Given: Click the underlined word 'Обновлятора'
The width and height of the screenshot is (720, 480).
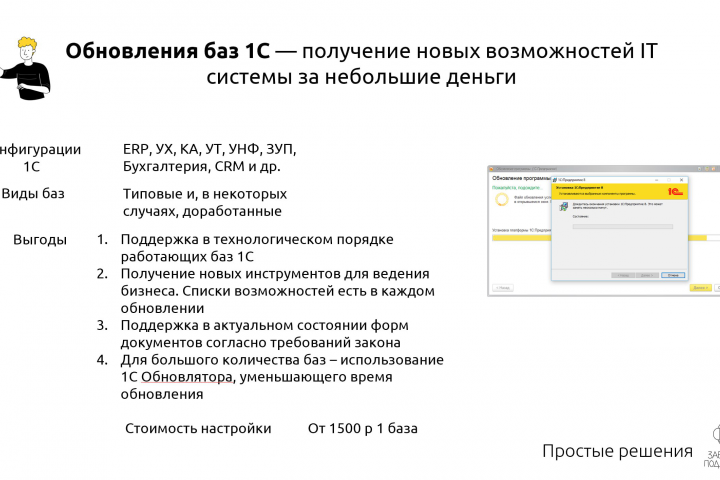Looking at the screenshot, I should click(x=186, y=377).
